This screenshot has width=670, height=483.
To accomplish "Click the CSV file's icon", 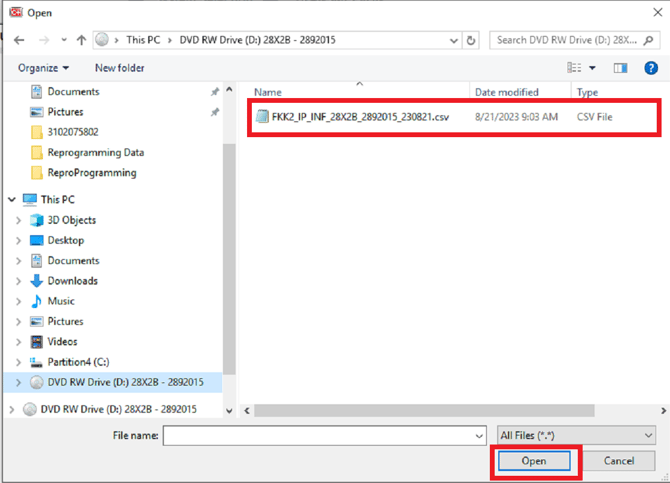I will [x=262, y=117].
